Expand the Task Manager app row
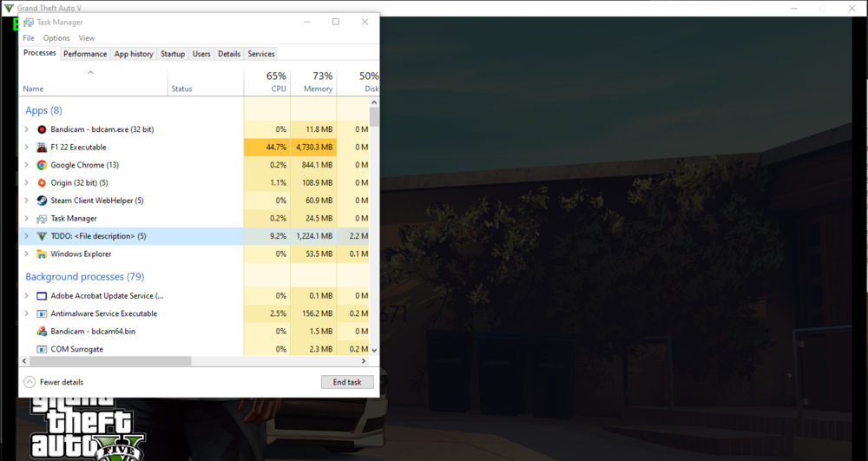The image size is (868, 461). [x=26, y=218]
